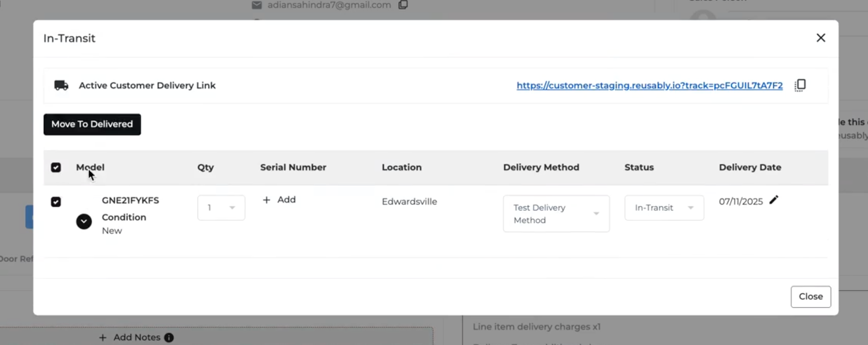Open the Test Delivery Method dropdown
The height and width of the screenshot is (345, 868).
tap(556, 214)
